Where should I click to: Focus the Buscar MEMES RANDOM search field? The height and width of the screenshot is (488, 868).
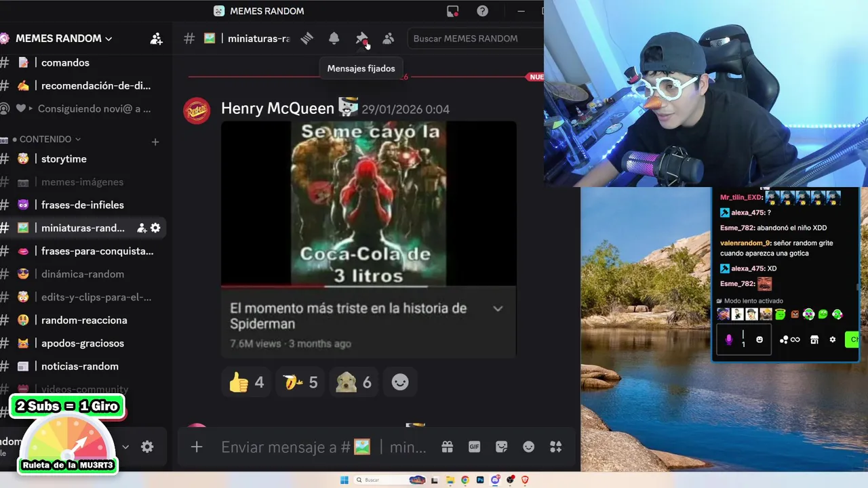[475, 39]
